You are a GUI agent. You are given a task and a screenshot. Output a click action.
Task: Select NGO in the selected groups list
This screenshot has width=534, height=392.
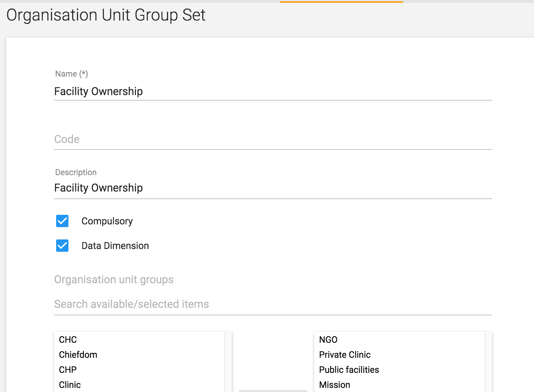(x=328, y=340)
